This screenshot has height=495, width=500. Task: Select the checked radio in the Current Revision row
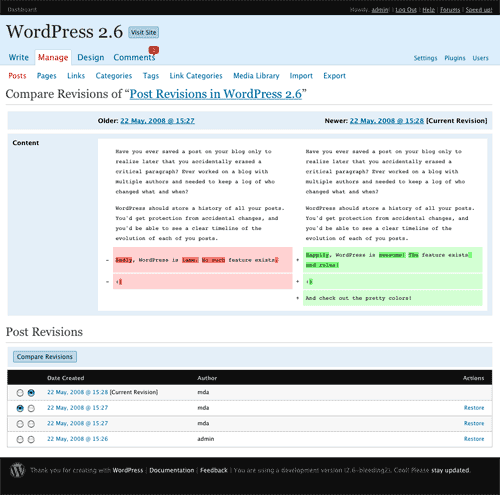[x=31, y=393]
